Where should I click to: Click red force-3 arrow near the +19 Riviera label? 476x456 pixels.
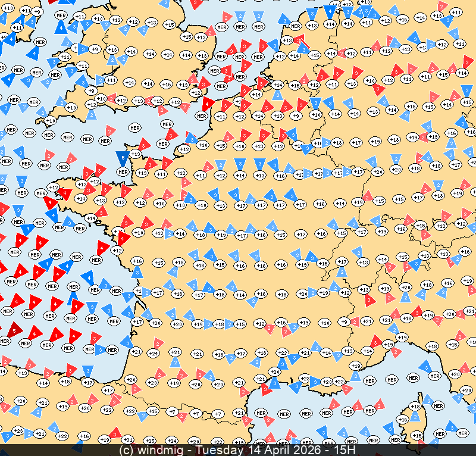376,341
